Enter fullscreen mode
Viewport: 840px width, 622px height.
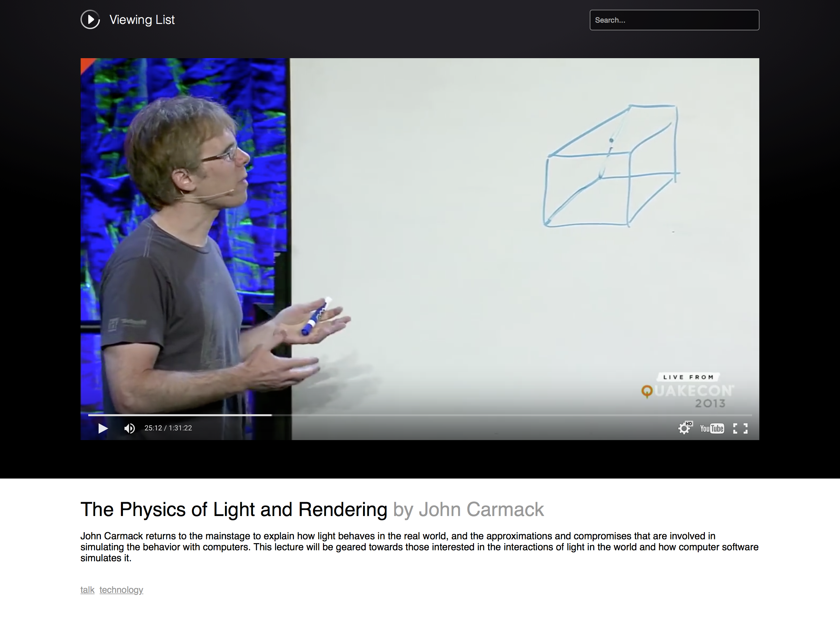[x=740, y=428]
